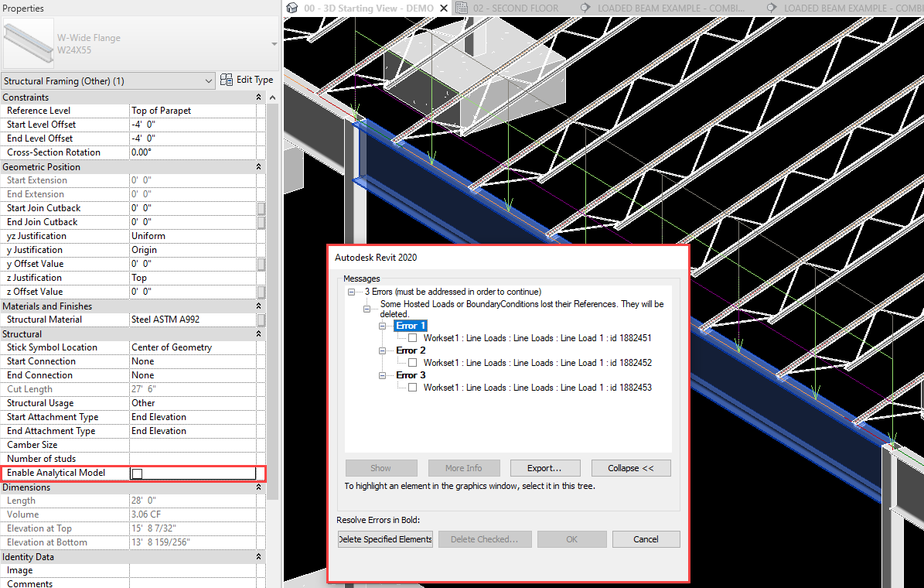Click the More Info button
This screenshot has width=924, height=588.
point(464,467)
